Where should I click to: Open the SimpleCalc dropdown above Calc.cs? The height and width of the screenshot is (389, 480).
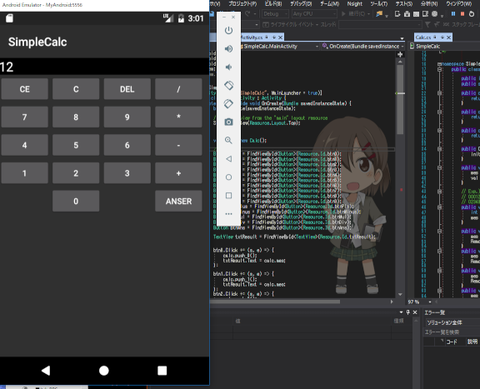(x=444, y=46)
